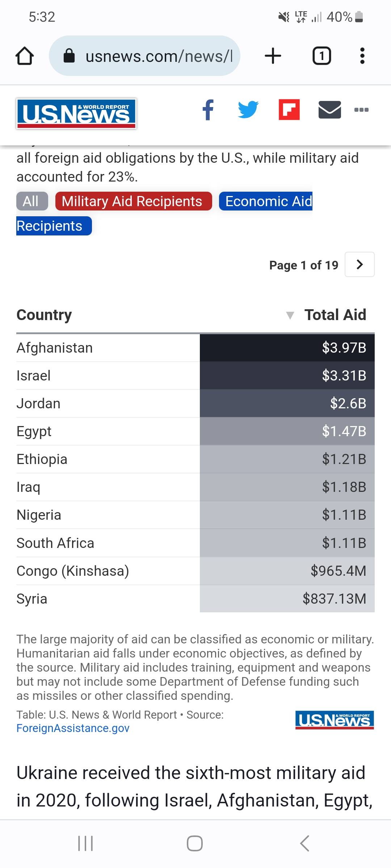Tap the U.S. News header logo

[x=76, y=114]
